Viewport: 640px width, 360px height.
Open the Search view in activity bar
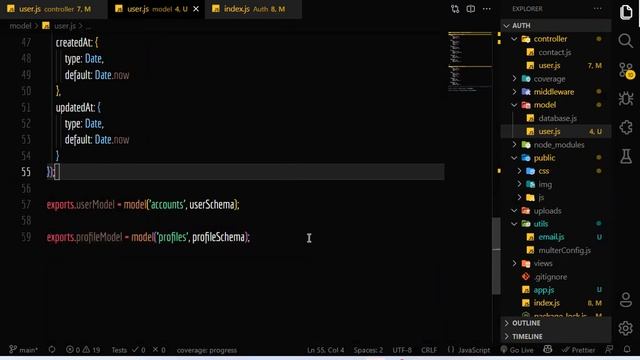click(x=626, y=41)
